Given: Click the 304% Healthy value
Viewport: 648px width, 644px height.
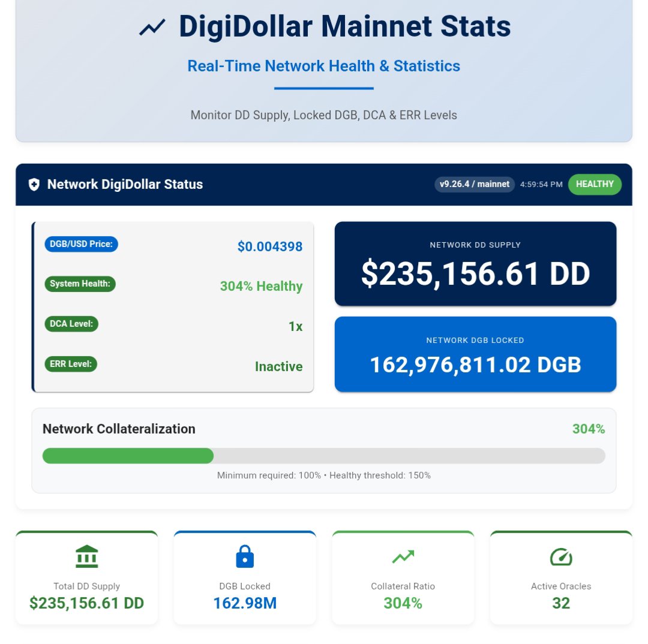Looking at the screenshot, I should click(x=261, y=286).
